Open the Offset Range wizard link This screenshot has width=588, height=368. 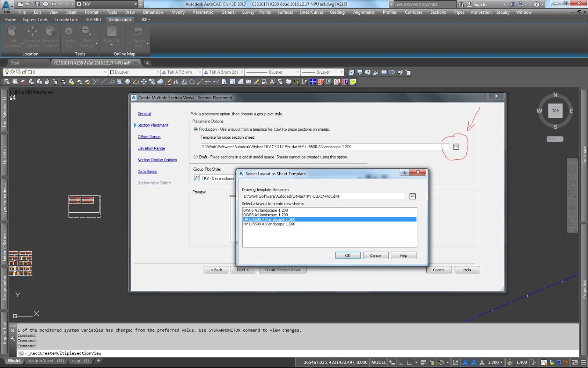coord(149,137)
